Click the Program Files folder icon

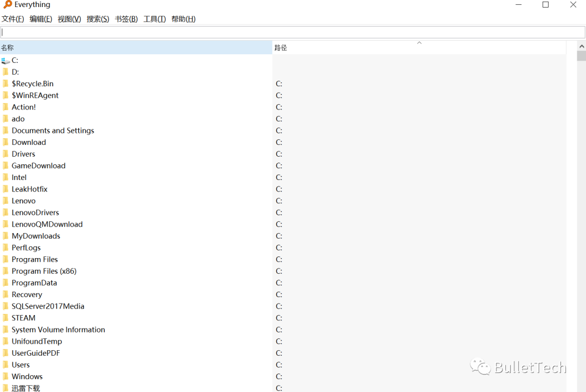5,259
